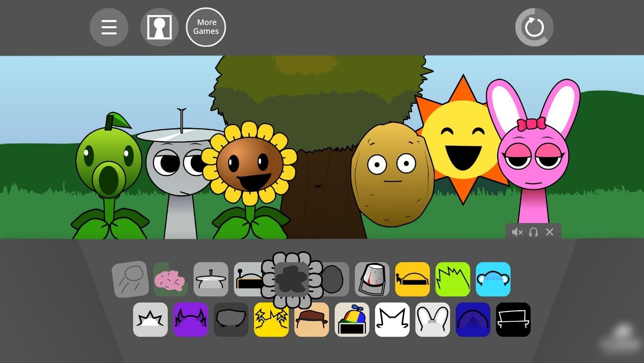Viewport: 644px width, 363px height.
Task: Select the black bench-shaped icon
Action: point(513,320)
